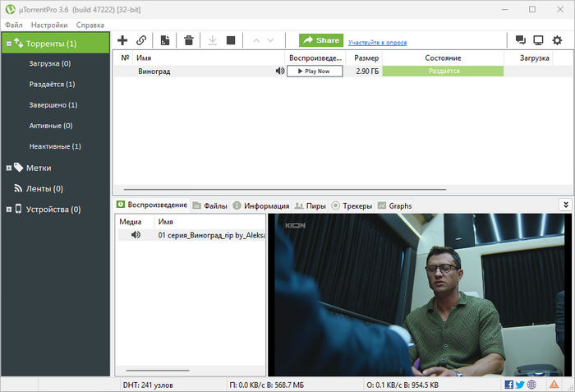Click the Add Torrent plus icon
Screen dimensions: 575x392
tap(122, 40)
